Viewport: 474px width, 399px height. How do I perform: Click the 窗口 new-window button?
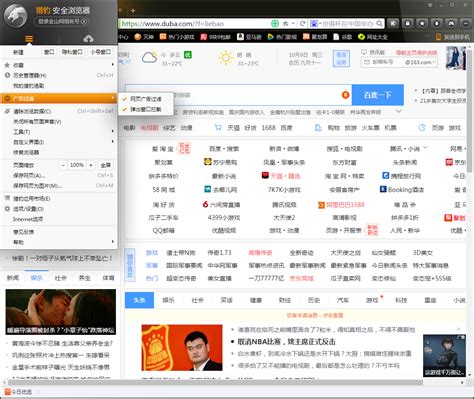click(49, 52)
